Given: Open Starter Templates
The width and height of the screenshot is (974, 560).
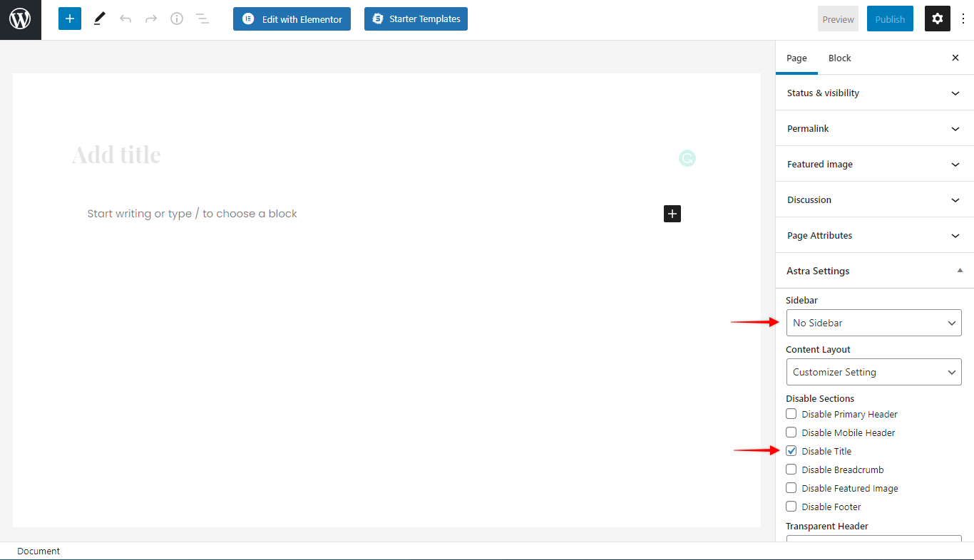Looking at the screenshot, I should tap(416, 19).
